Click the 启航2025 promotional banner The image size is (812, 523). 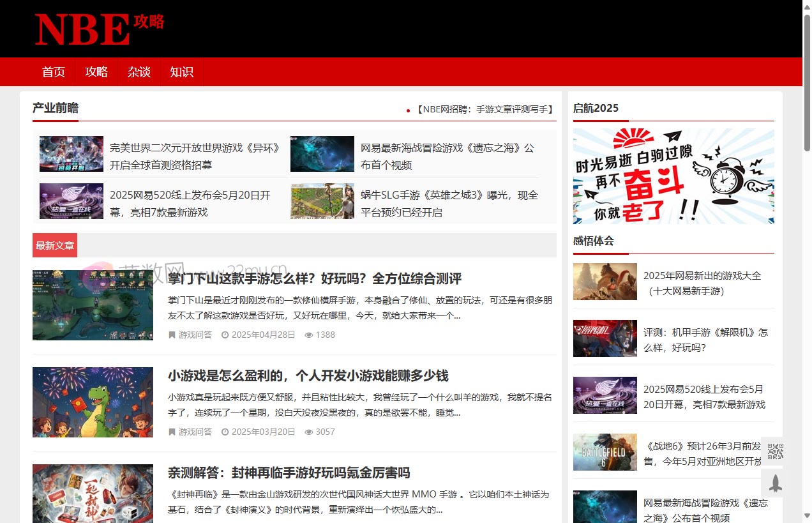673,176
